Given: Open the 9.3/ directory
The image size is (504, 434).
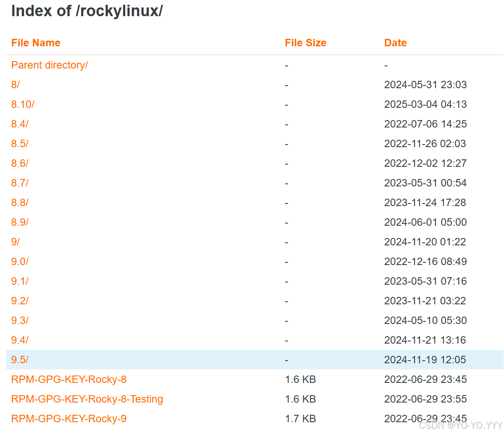Looking at the screenshot, I should (x=20, y=320).
